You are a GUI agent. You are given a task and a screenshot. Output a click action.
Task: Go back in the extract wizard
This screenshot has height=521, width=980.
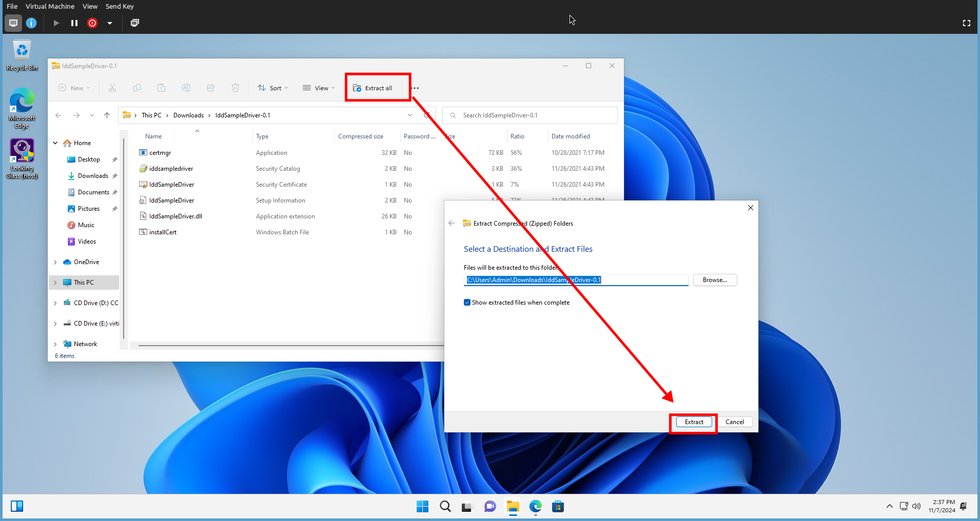(452, 223)
